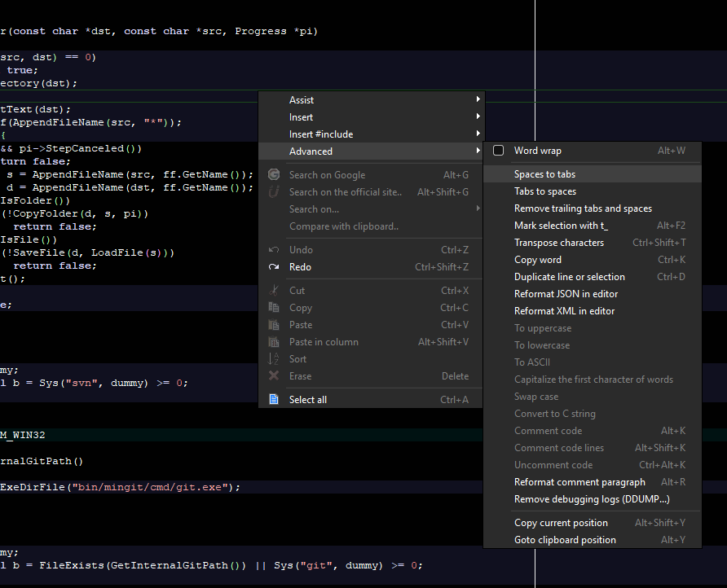The width and height of the screenshot is (727, 588).
Task: Click the Undo arrow icon
Action: click(274, 250)
